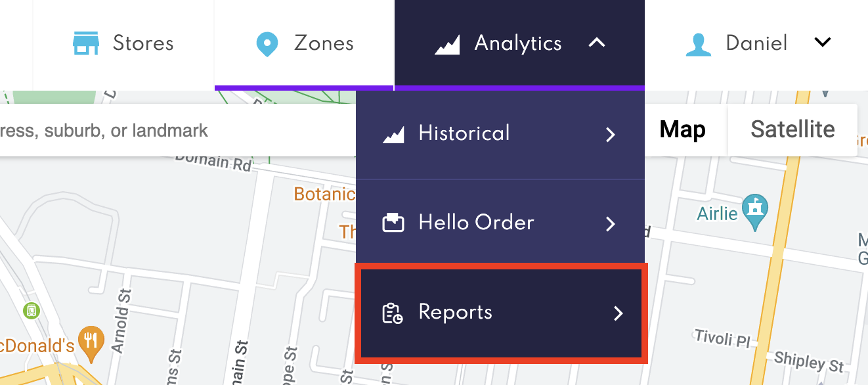Click the Hello Order box icon
868x385 pixels.
click(393, 223)
